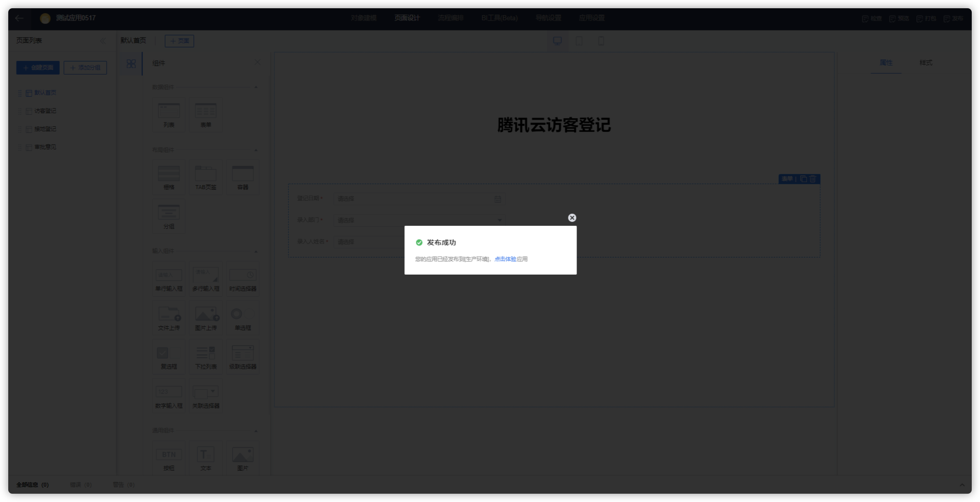Collapse the 输入组件 section
The width and height of the screenshot is (980, 502).
click(256, 251)
